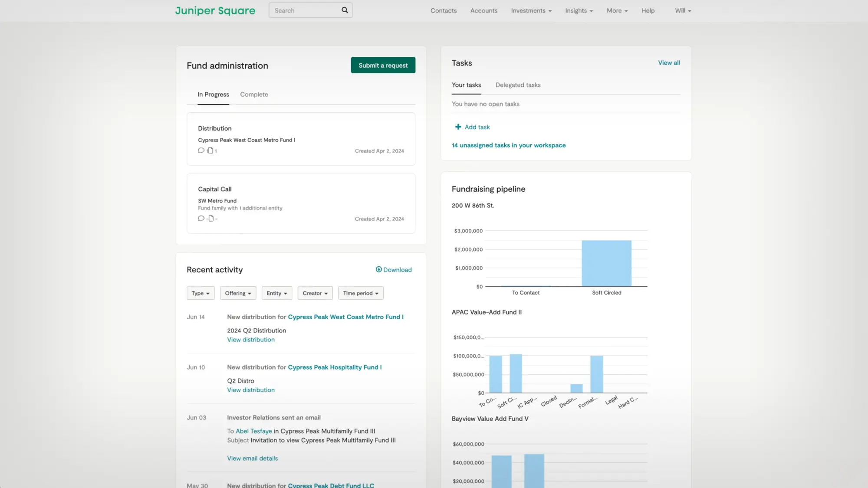Click the Juniper Square logo
The image size is (868, 488).
point(215,10)
